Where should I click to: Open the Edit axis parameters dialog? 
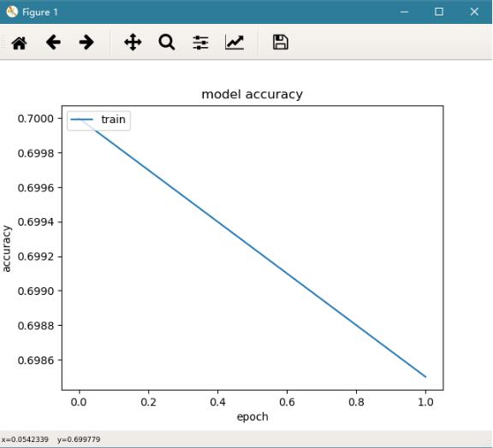point(235,43)
